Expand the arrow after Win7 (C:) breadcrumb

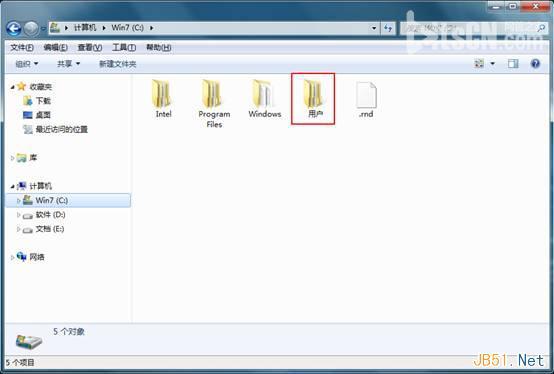click(x=152, y=28)
